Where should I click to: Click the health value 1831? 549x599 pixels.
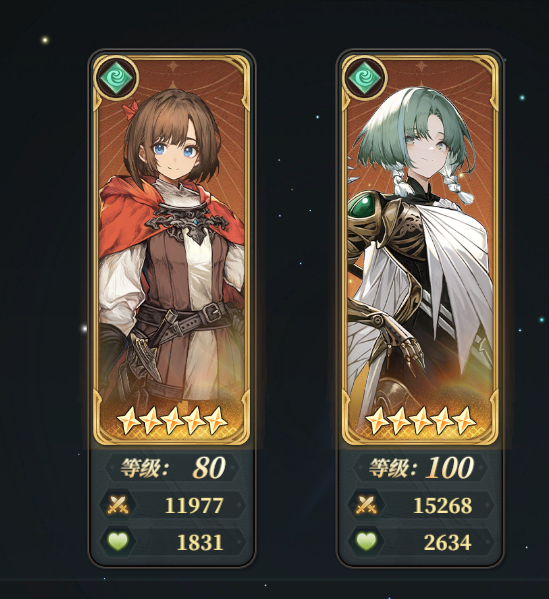(x=200, y=542)
